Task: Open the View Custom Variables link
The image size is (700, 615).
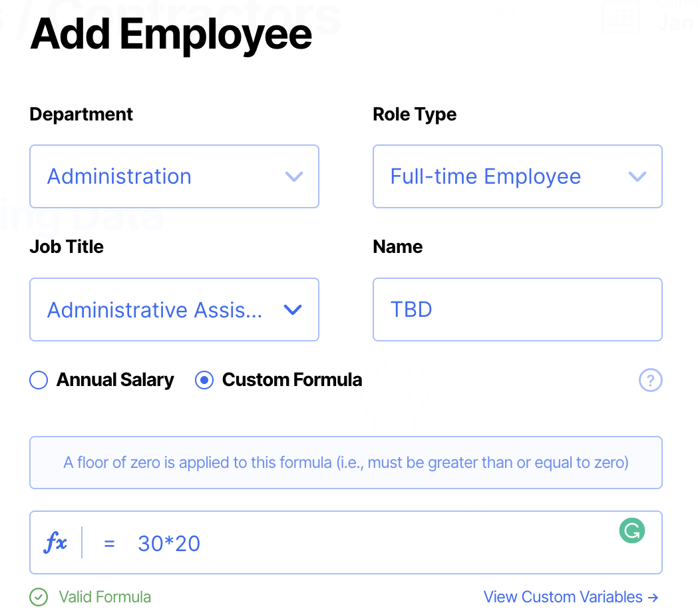Action: click(563, 597)
